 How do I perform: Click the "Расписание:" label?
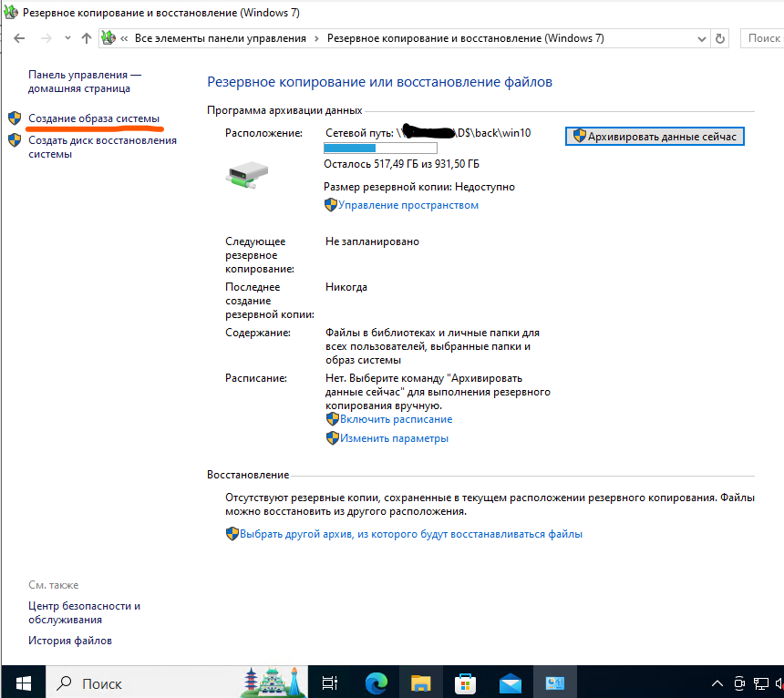256,378
